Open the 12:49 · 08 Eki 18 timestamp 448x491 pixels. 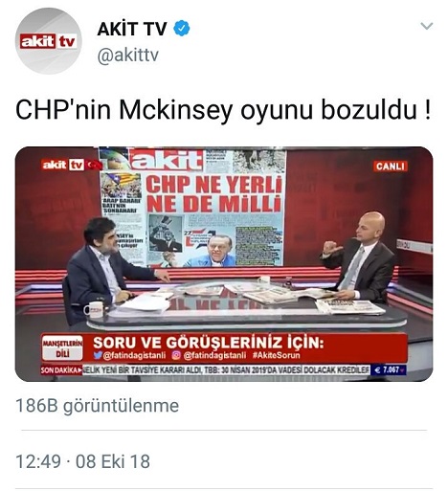click(82, 461)
